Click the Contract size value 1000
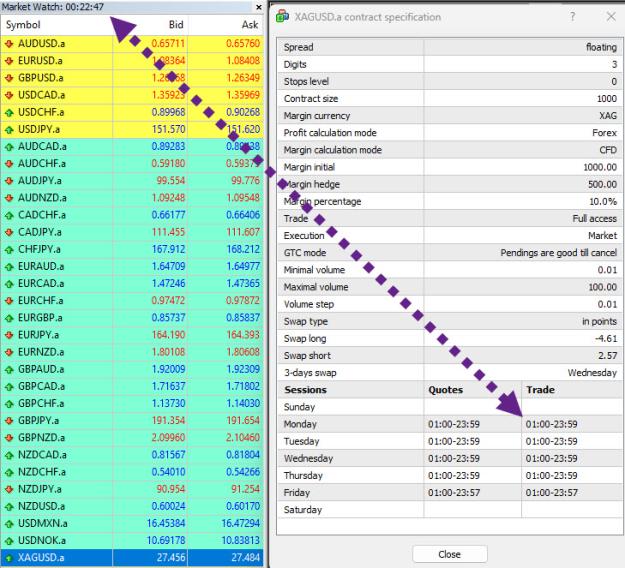Viewport: 625px width, 568px height. coord(607,98)
